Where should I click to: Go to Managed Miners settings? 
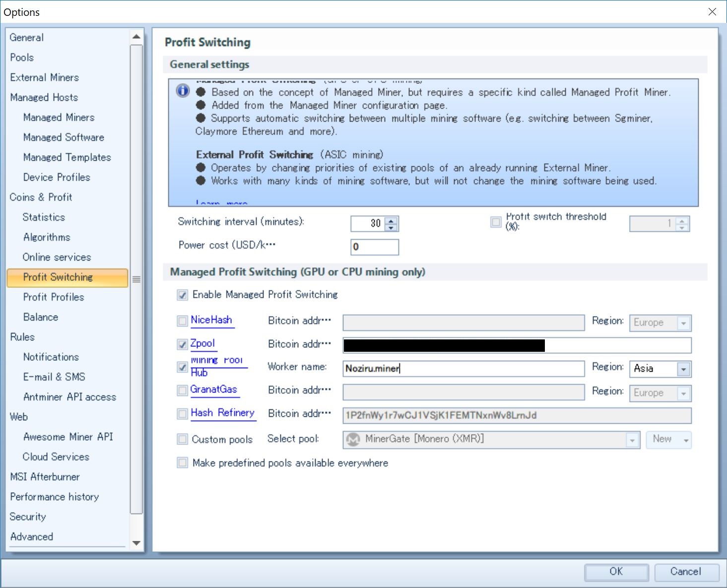coord(59,118)
